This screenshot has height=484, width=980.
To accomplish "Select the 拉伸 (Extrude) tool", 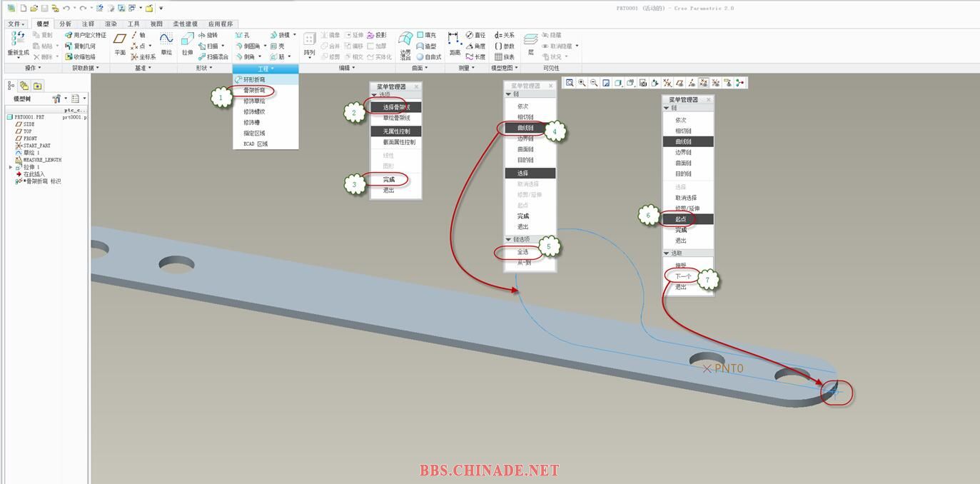I will [x=187, y=44].
